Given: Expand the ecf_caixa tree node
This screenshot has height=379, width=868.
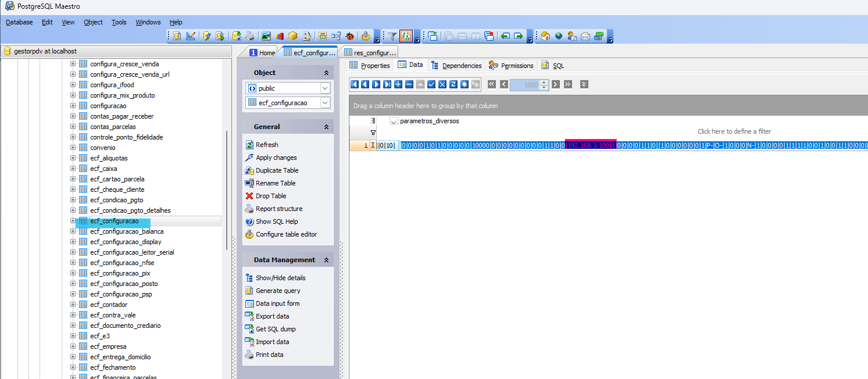Looking at the screenshot, I should click(x=73, y=169).
